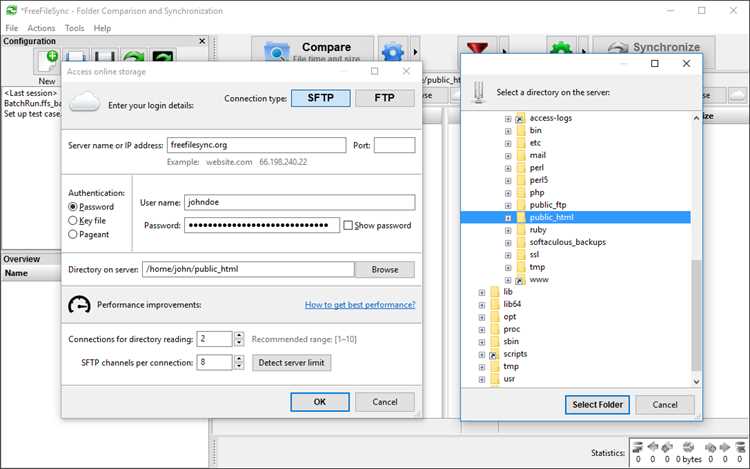Click the FreeFileSync app icon in title bar

pos(11,10)
